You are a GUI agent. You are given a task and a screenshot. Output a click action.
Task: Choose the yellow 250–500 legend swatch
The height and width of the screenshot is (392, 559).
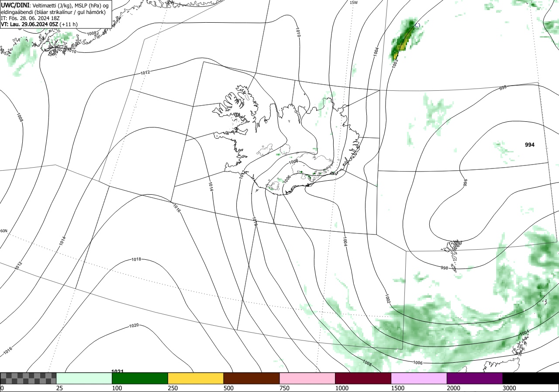tap(196, 378)
